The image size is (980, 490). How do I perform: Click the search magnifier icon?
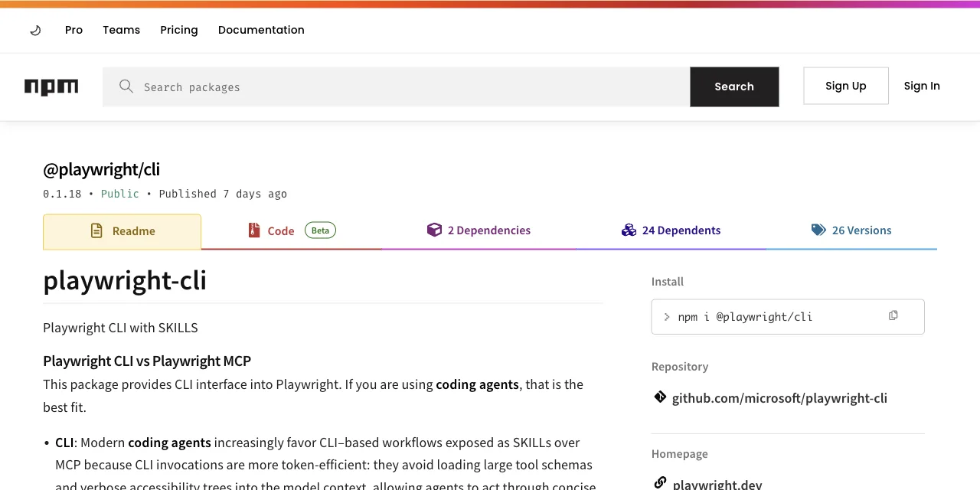click(126, 87)
